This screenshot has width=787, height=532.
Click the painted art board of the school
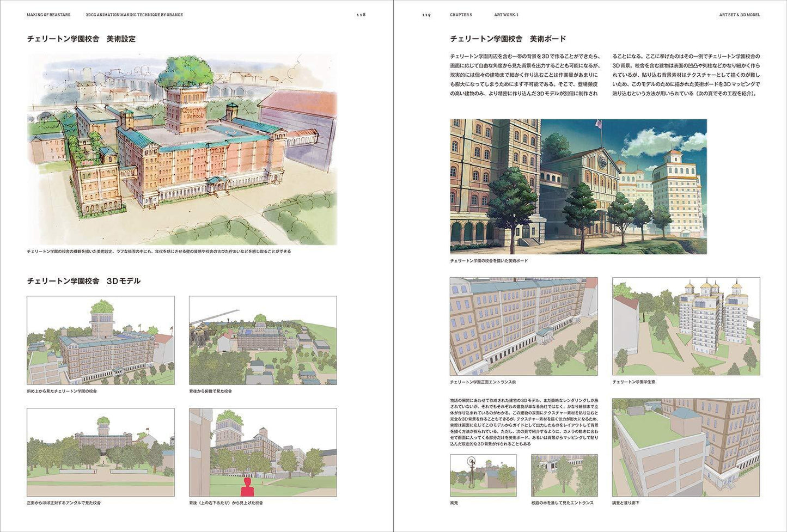[578, 187]
